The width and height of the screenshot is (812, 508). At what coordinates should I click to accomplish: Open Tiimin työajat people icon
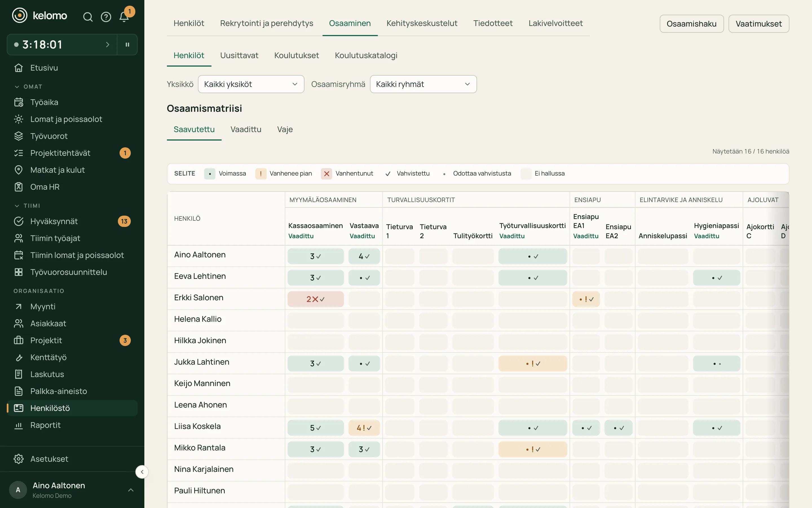19,238
